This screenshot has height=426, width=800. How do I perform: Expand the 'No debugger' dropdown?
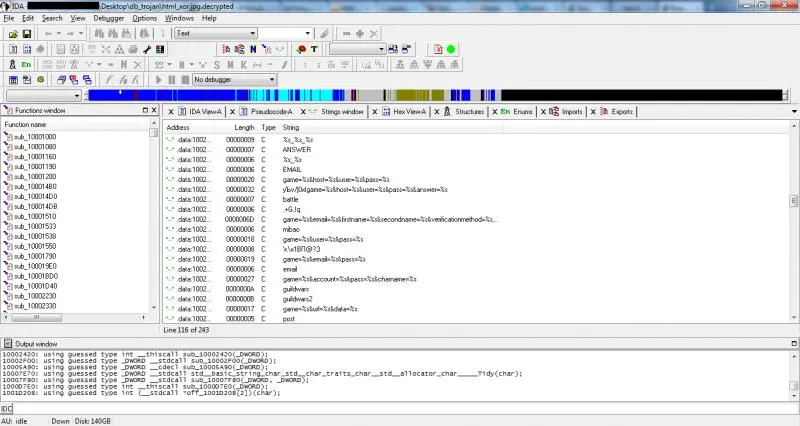[271, 80]
